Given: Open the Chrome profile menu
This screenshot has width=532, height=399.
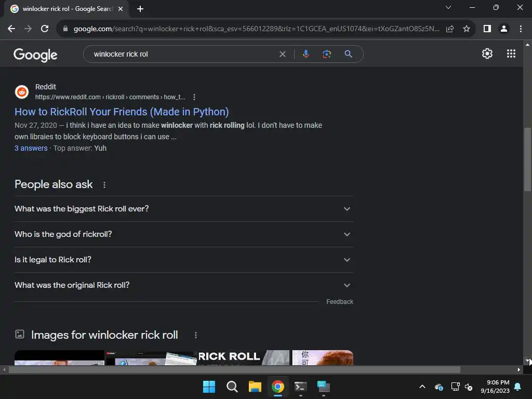Looking at the screenshot, I should [504, 29].
